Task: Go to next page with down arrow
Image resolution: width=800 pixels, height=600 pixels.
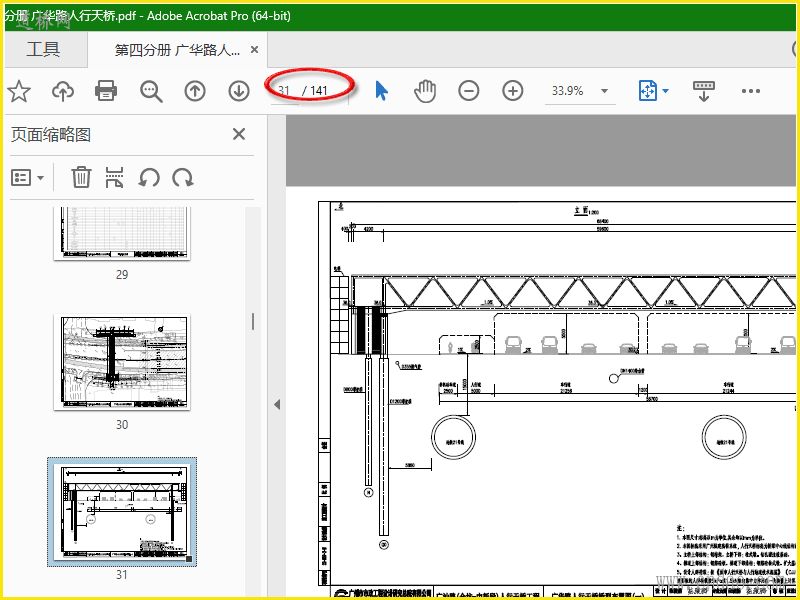Action: pos(239,91)
